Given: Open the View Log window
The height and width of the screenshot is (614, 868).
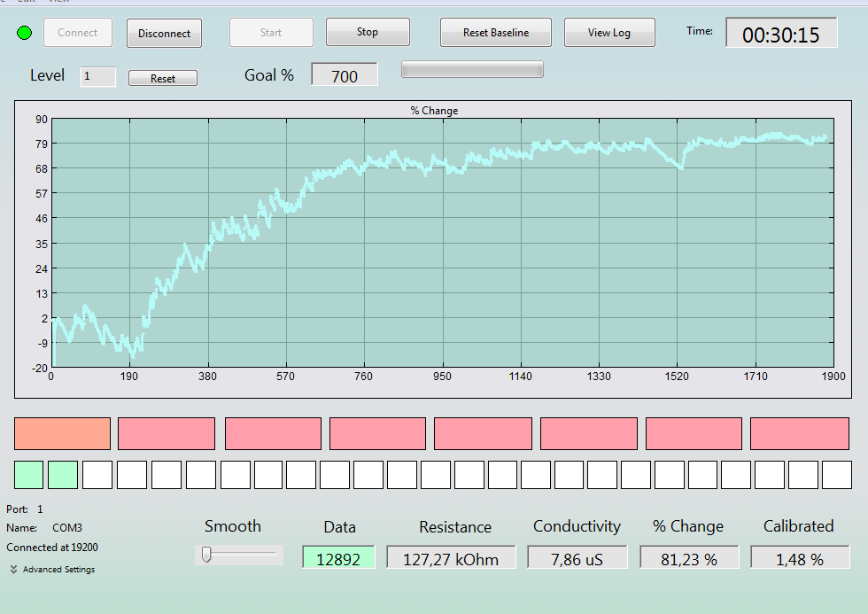Looking at the screenshot, I should click(x=609, y=33).
